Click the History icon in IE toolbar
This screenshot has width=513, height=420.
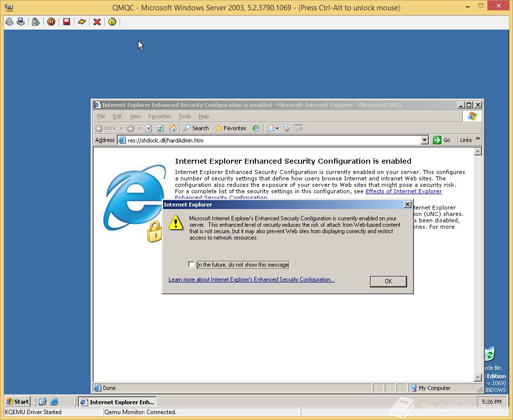coord(256,128)
